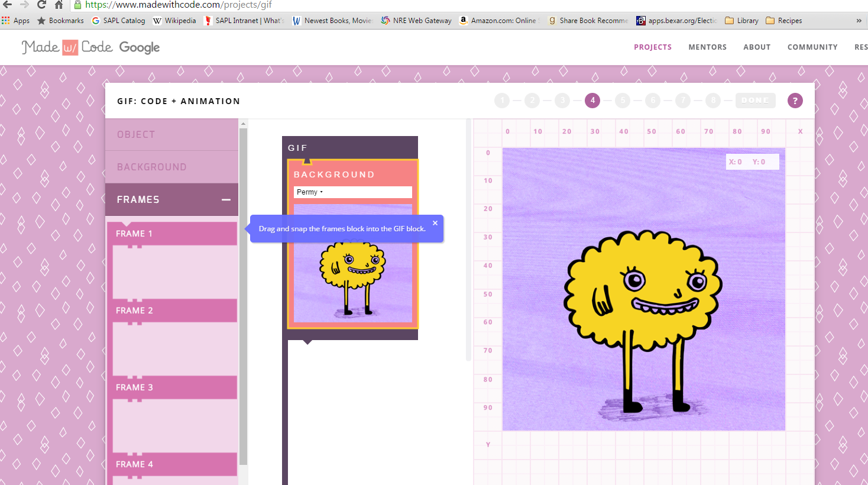Go to step 8 circle

713,101
